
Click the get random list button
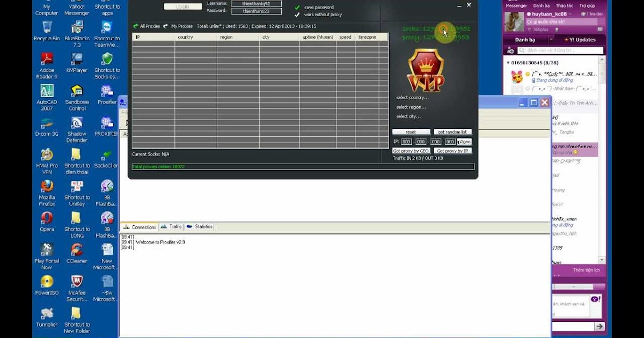452,132
